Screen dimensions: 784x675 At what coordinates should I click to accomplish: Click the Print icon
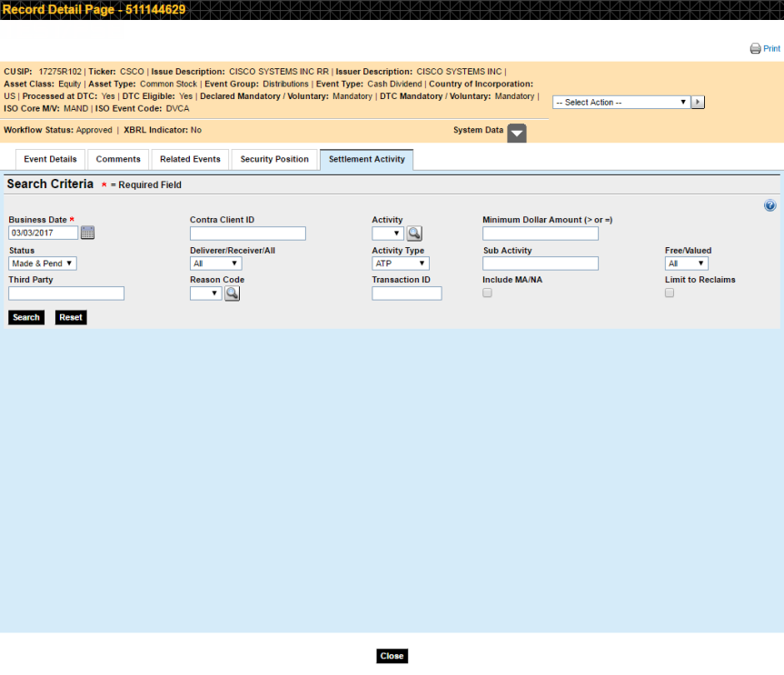coord(755,49)
